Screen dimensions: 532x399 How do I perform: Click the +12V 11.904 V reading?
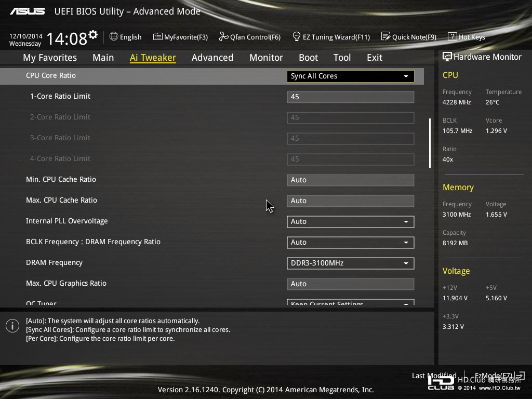[x=455, y=298]
